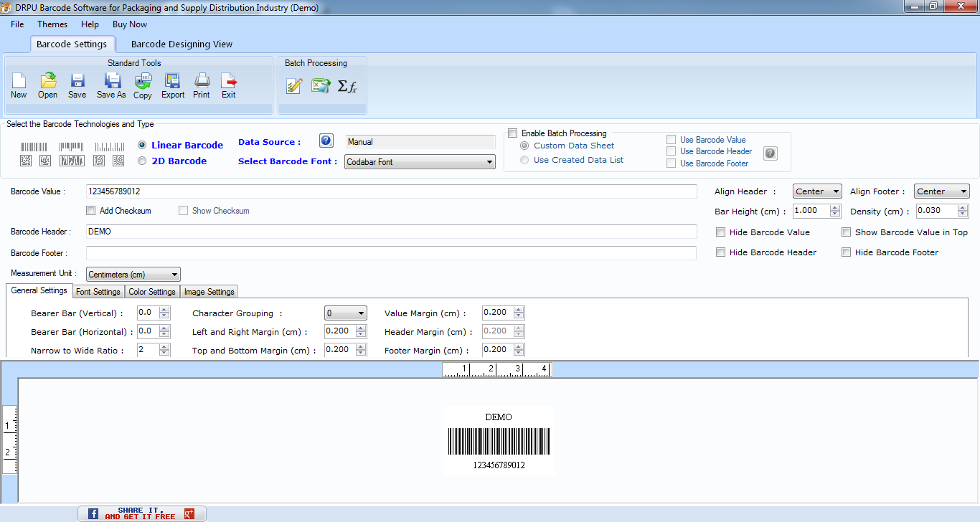The width and height of the screenshot is (980, 522).
Task: Check Hide Barcode Value
Action: click(x=721, y=232)
